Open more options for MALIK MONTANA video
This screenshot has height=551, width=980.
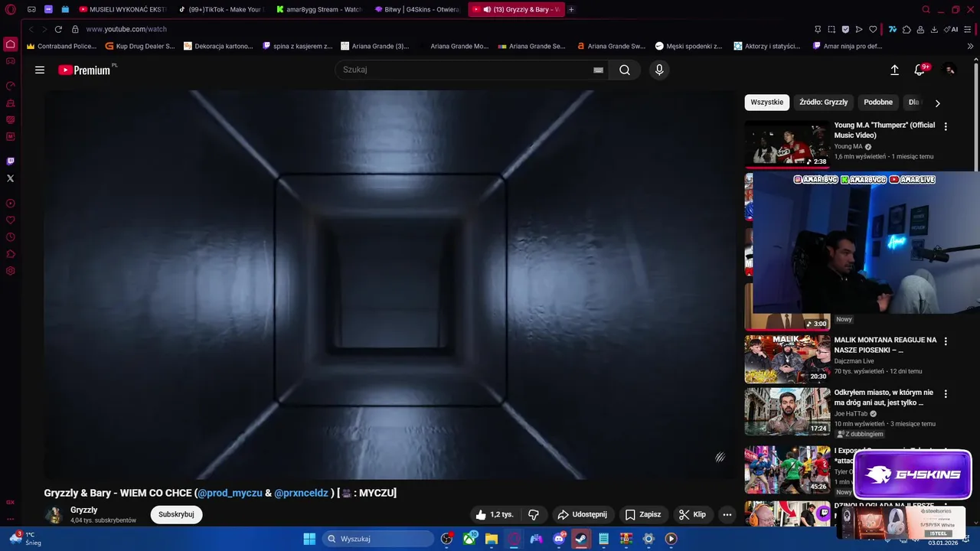click(x=946, y=341)
